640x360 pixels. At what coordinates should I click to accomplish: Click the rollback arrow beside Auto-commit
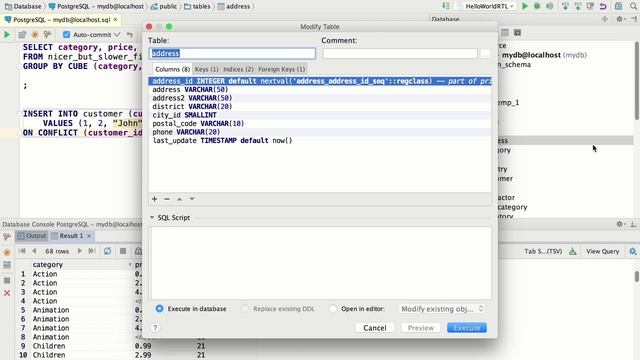coord(129,35)
